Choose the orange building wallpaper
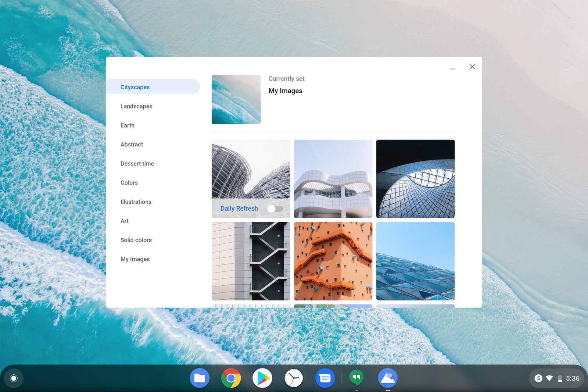Image resolution: width=588 pixels, height=392 pixels. 333,261
